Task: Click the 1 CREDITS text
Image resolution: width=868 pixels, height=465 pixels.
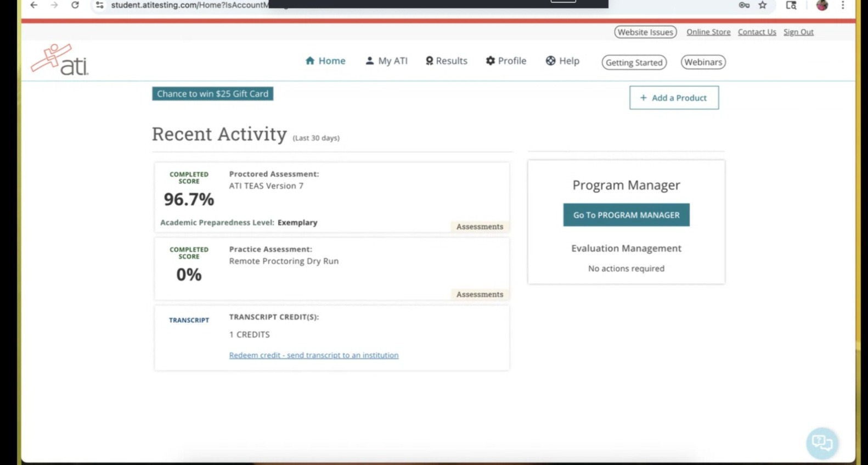Action: (x=250, y=334)
